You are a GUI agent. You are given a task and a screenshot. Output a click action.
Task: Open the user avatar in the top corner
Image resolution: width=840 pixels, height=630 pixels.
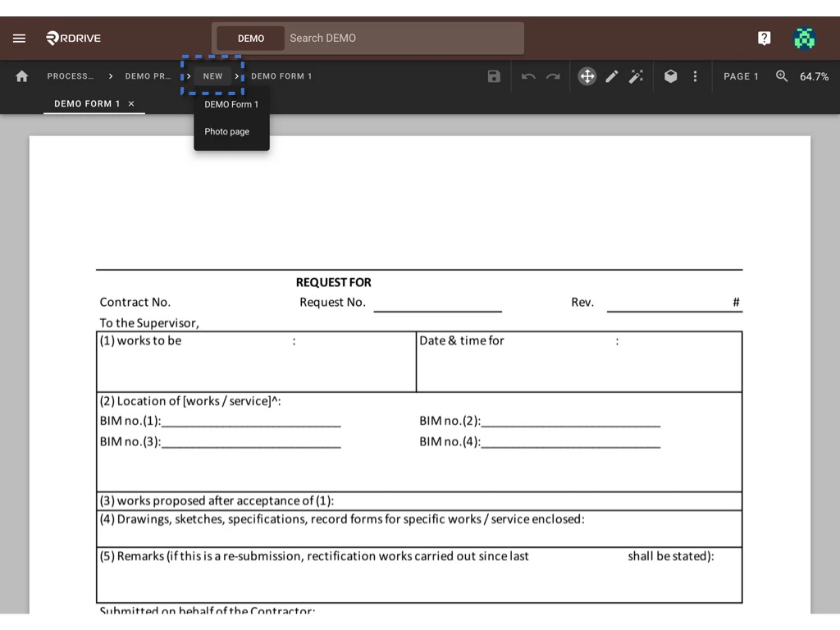click(804, 38)
